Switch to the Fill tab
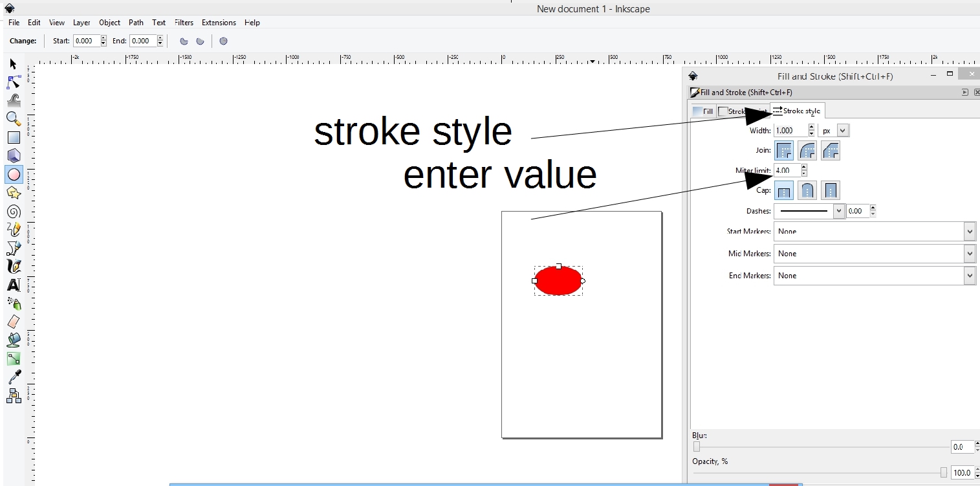Screen dimensions: 980x486 click(x=703, y=111)
